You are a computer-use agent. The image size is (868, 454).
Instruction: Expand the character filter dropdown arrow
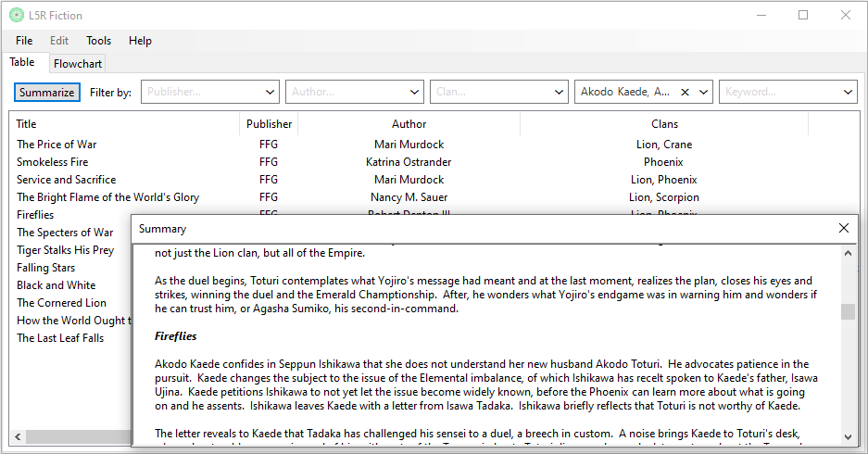(703, 93)
